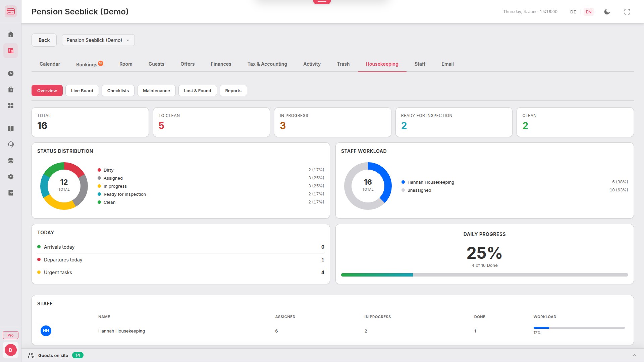Click the Ready for Inspection card
The height and width of the screenshot is (362, 644).
click(x=454, y=122)
